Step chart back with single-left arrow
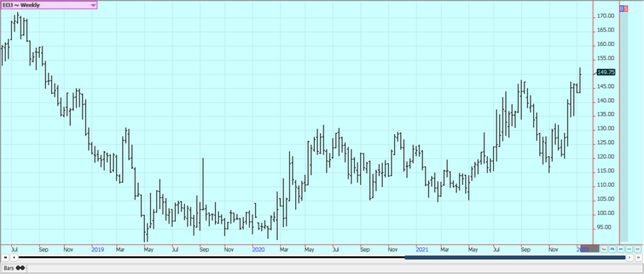 (x=14, y=258)
